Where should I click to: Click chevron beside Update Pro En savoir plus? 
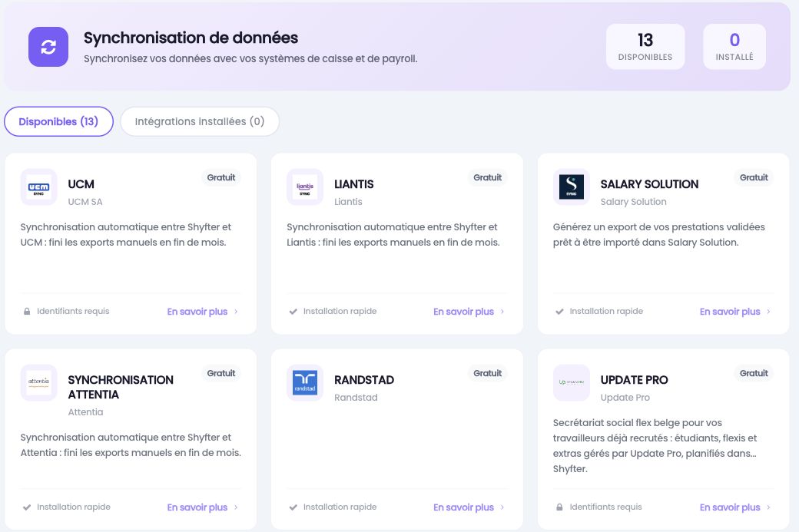pos(768,507)
